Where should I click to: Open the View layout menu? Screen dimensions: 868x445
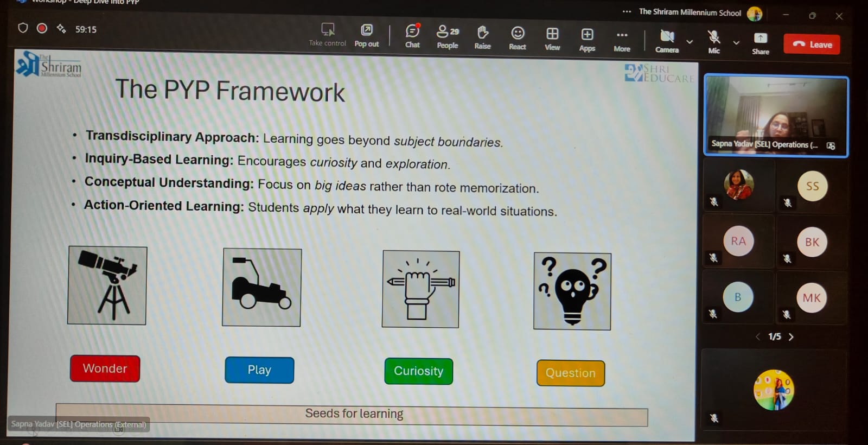point(552,38)
